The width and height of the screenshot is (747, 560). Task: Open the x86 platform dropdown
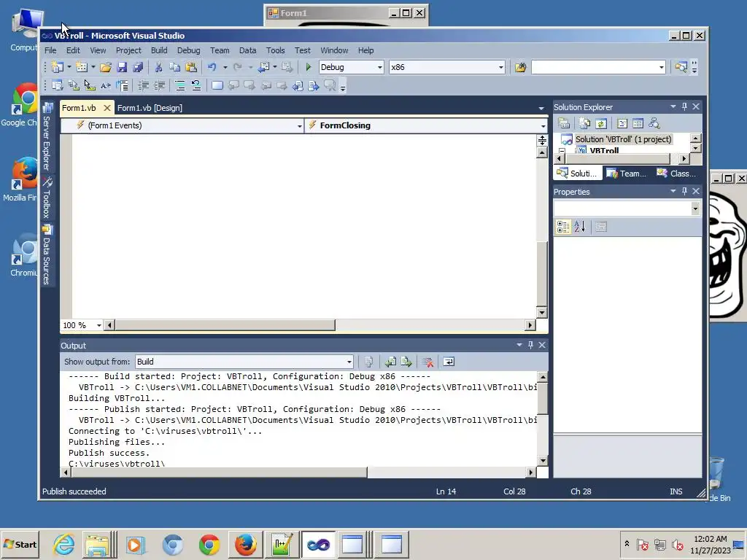point(500,67)
